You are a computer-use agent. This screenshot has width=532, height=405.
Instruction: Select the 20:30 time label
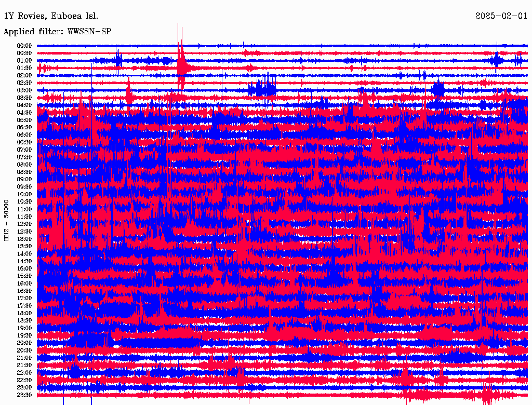point(24,350)
